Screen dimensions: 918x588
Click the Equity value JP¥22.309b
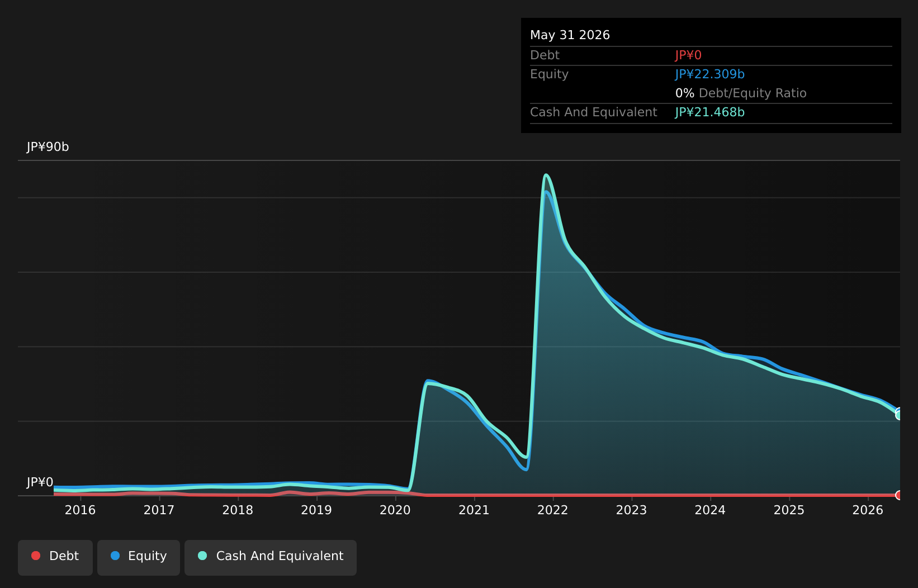[710, 74]
